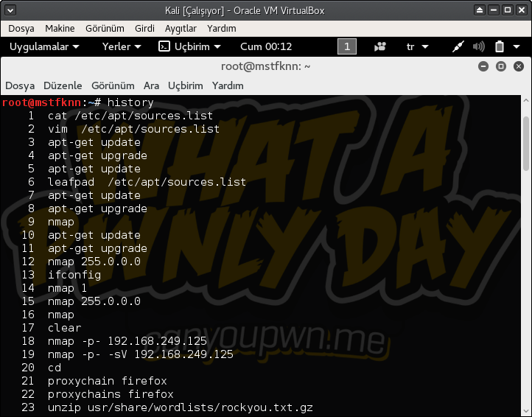
Task: Open VirtualBox Makine menu
Action: click(60, 28)
